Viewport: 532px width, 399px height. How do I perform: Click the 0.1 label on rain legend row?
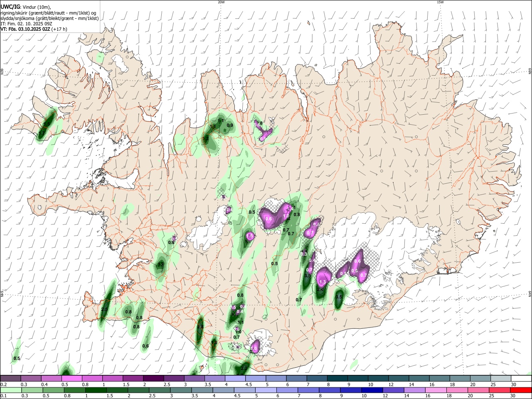[x=3, y=396]
